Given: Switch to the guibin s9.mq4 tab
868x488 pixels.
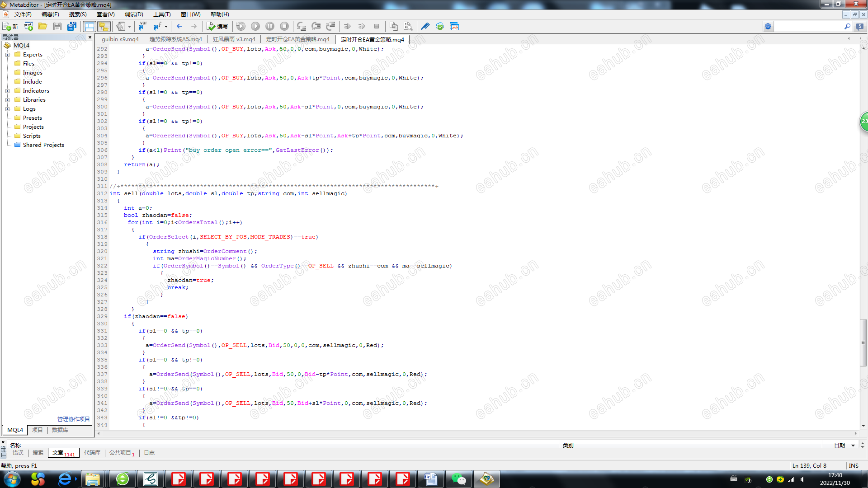Looking at the screenshot, I should [x=120, y=39].
